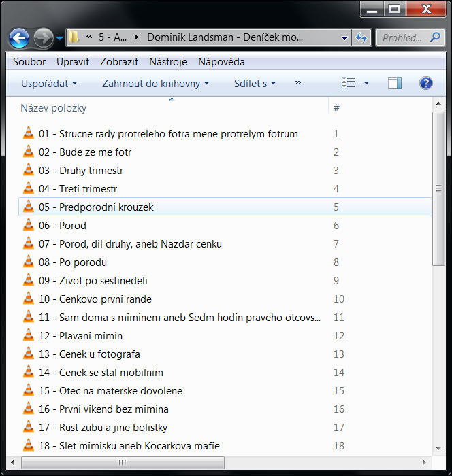Click track number 15 in # column

click(x=339, y=391)
